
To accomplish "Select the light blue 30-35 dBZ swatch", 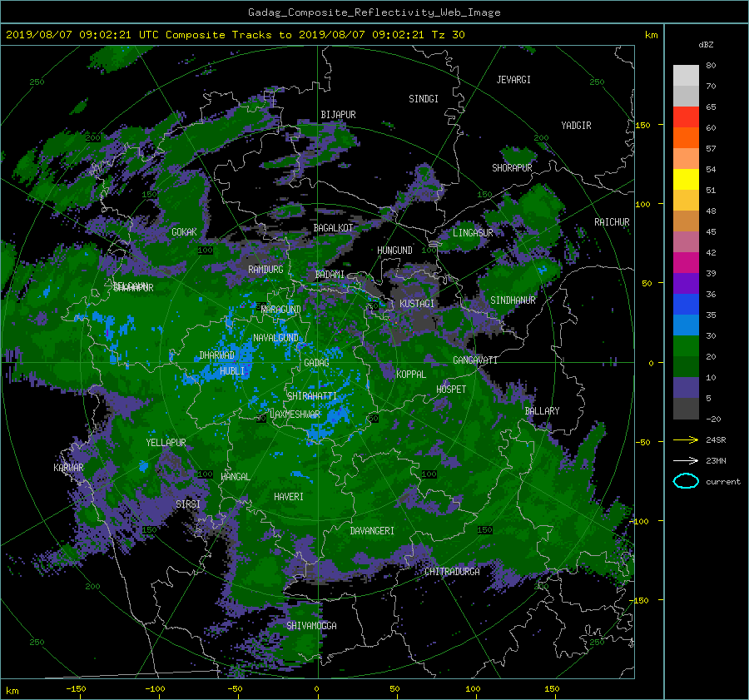I will click(686, 325).
